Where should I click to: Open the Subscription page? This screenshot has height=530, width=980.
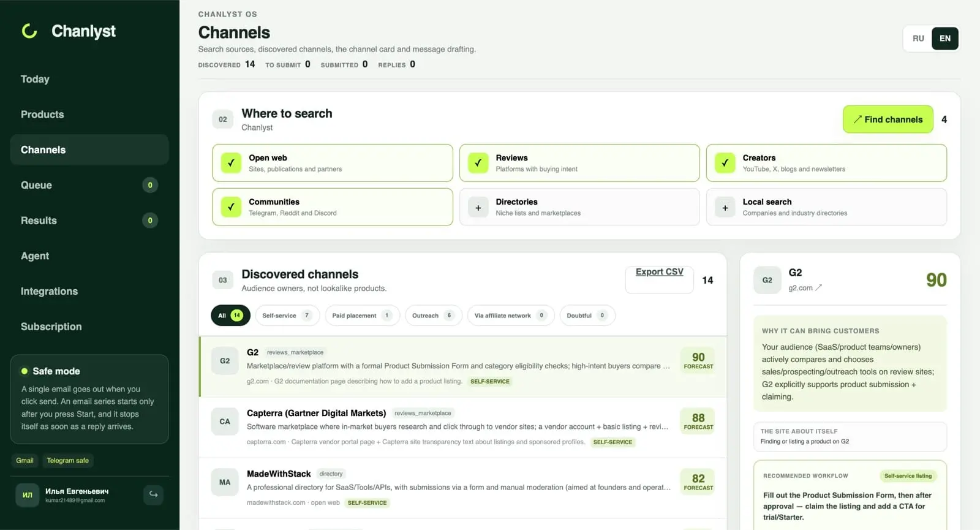89,327
